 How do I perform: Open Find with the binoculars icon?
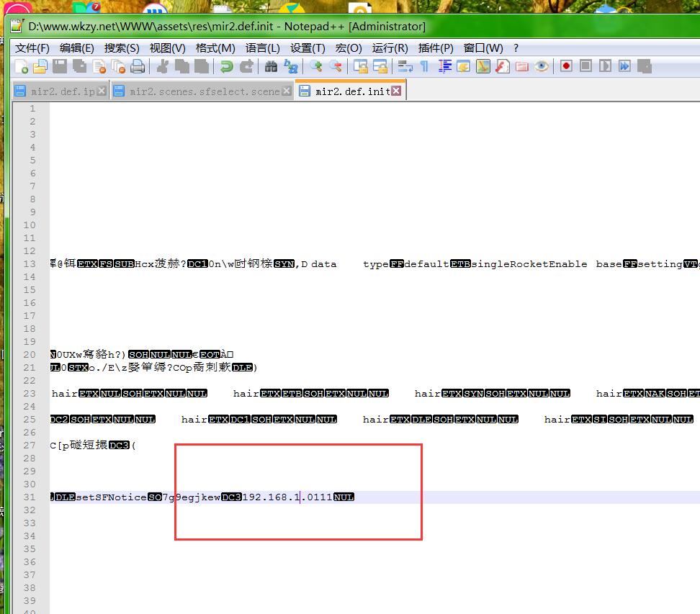(x=272, y=67)
